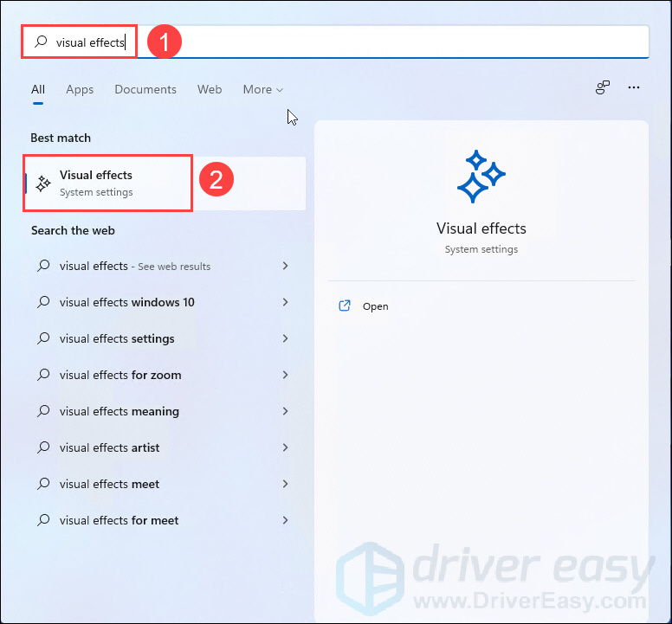Switch to the Apps tab
The width and height of the screenshot is (672, 624).
coord(80,89)
